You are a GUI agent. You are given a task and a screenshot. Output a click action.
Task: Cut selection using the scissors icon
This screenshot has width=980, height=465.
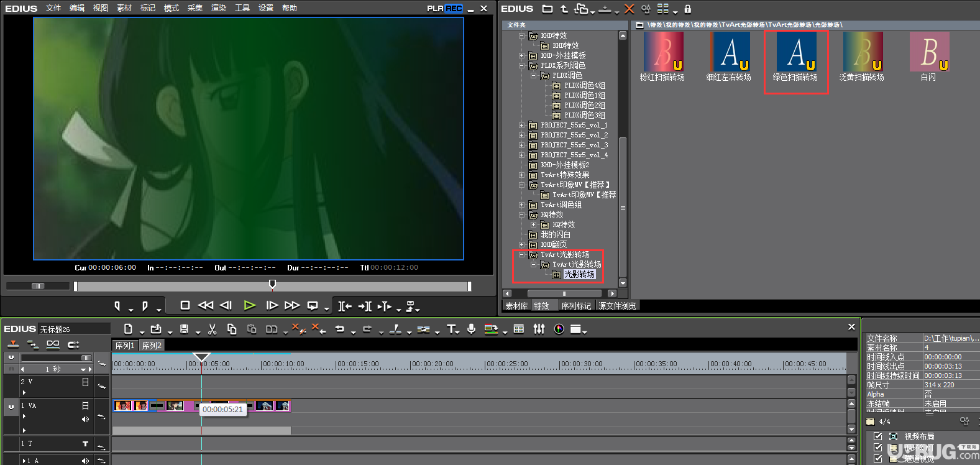pos(212,329)
